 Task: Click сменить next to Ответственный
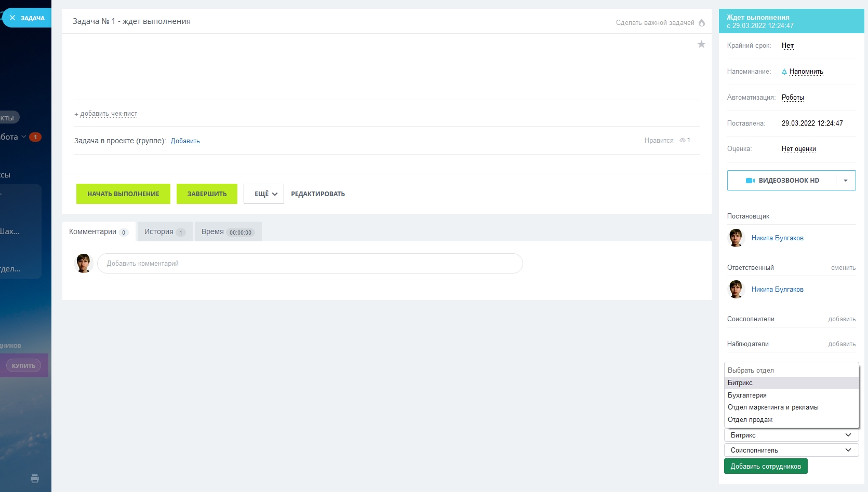click(x=843, y=268)
